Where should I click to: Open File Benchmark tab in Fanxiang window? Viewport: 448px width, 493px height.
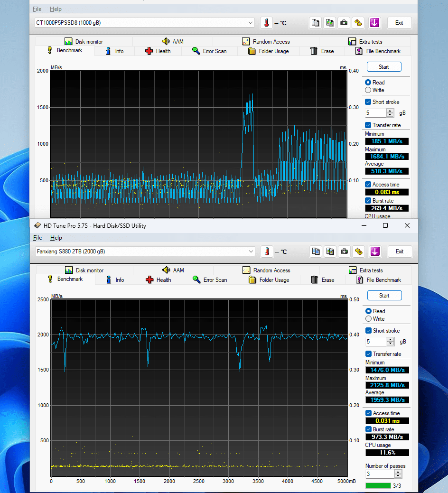click(x=379, y=280)
